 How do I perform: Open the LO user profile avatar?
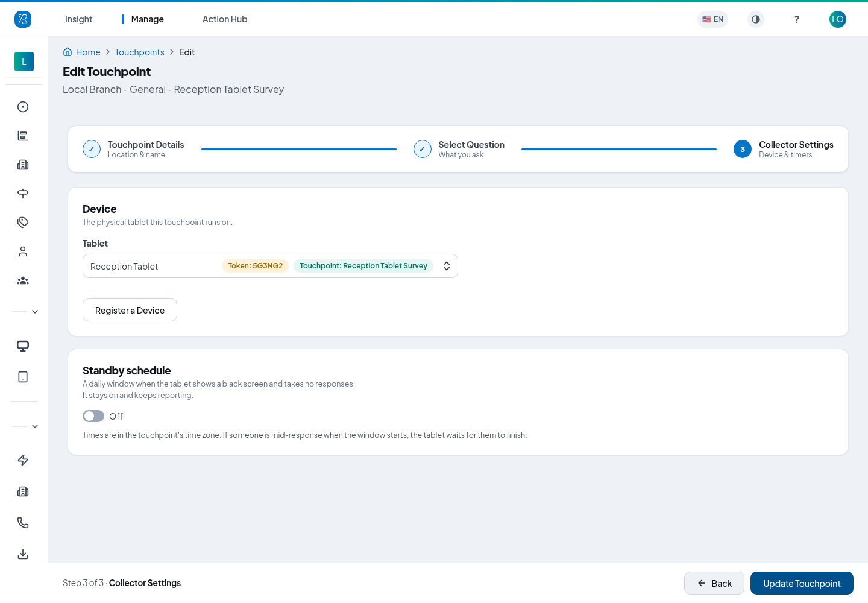(x=838, y=19)
